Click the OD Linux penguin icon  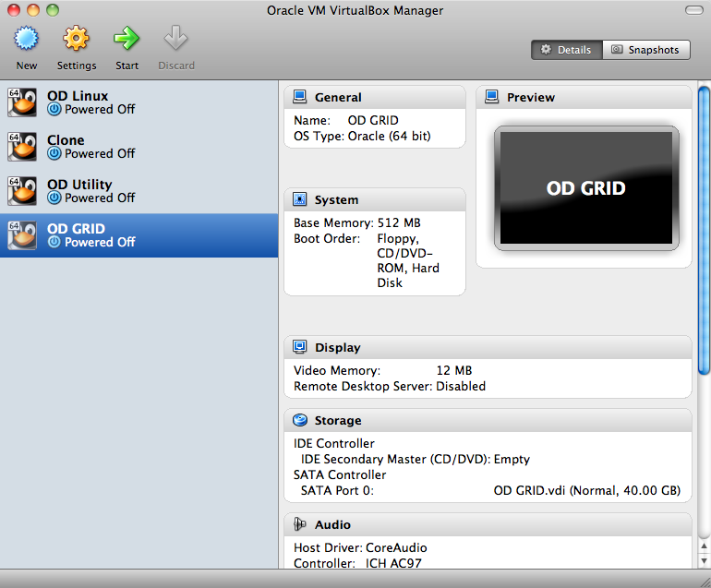(x=22, y=102)
